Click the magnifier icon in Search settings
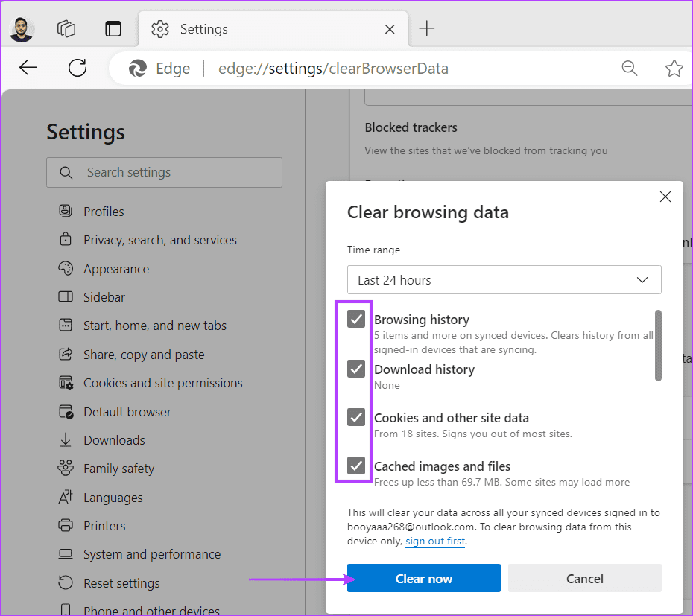The image size is (693, 616). pos(66,172)
